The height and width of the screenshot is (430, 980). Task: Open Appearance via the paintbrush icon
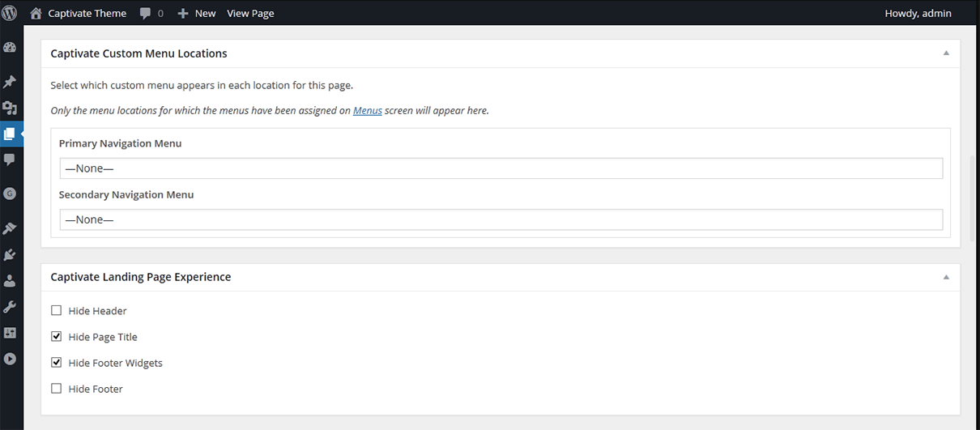point(10,229)
